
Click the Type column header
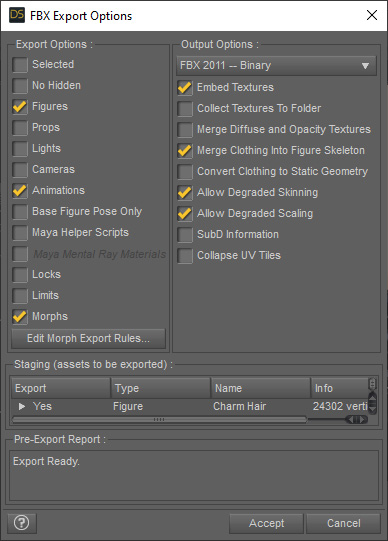pyautogui.click(x=160, y=388)
